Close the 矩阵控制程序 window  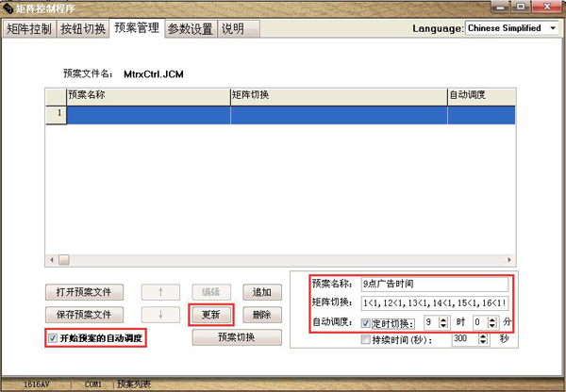point(547,7)
